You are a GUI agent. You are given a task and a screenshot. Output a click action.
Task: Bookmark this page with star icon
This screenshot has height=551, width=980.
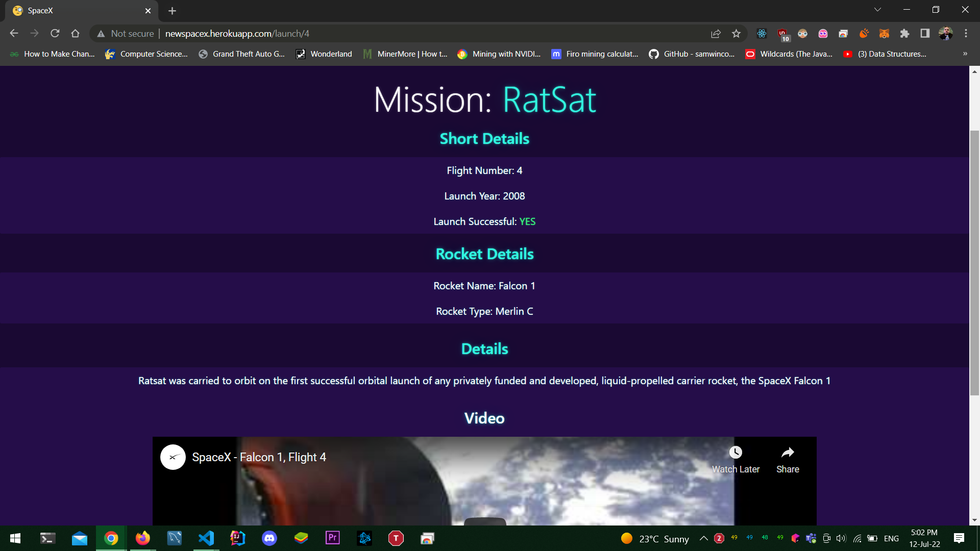point(736,34)
